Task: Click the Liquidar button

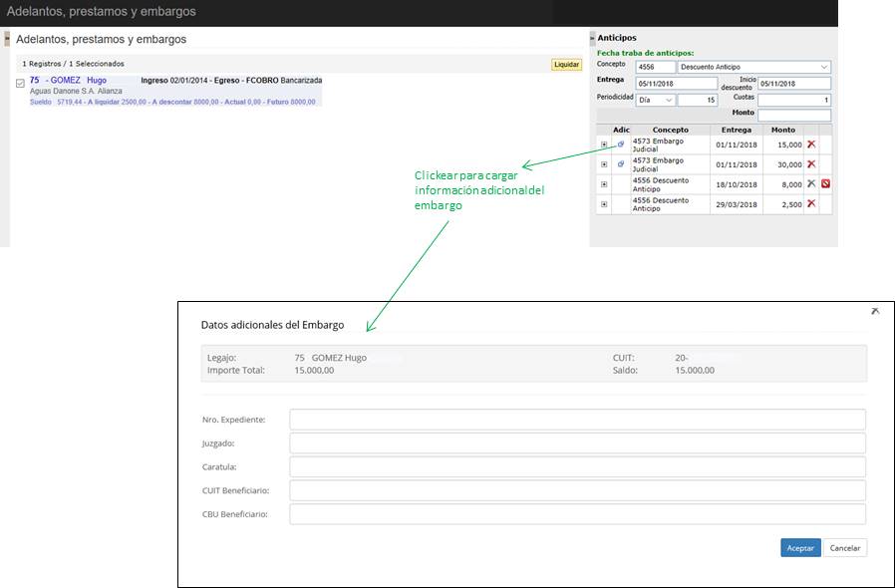Action: pyautogui.click(x=566, y=64)
